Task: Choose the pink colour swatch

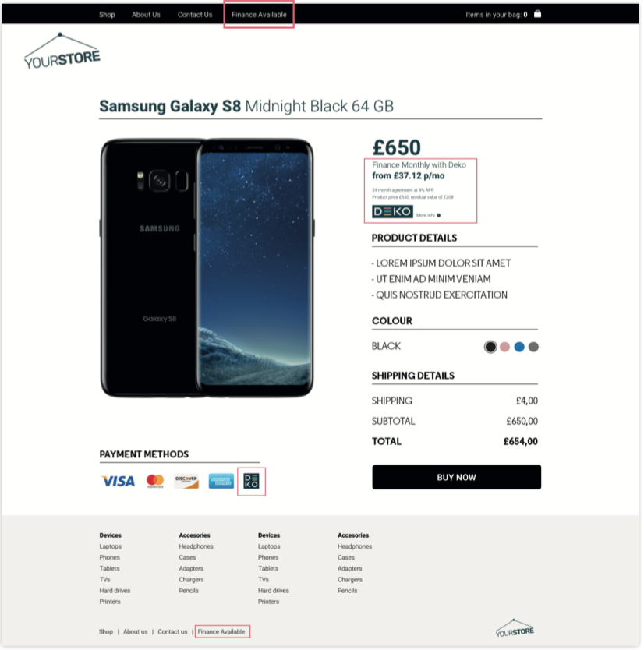Action: 504,347
